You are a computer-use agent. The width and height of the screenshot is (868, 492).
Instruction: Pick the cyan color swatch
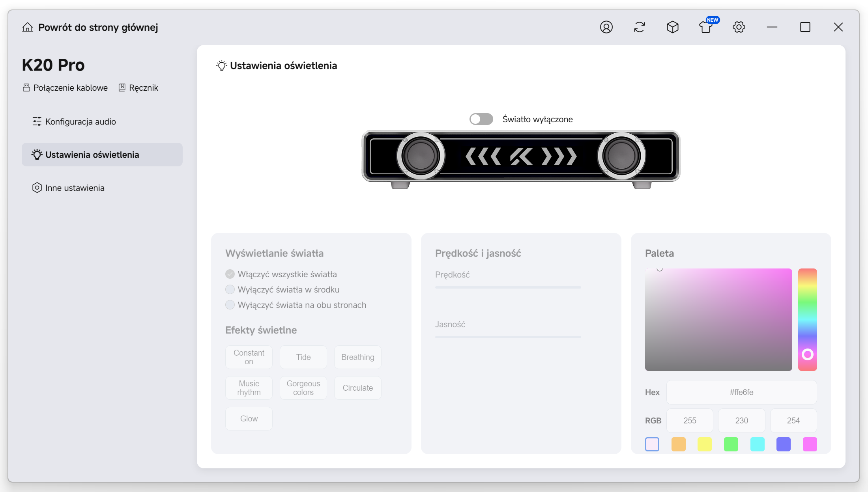point(758,444)
